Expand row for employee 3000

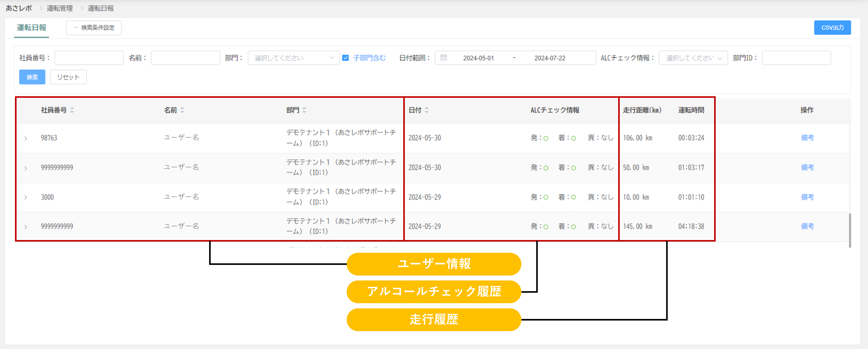pyautogui.click(x=26, y=197)
